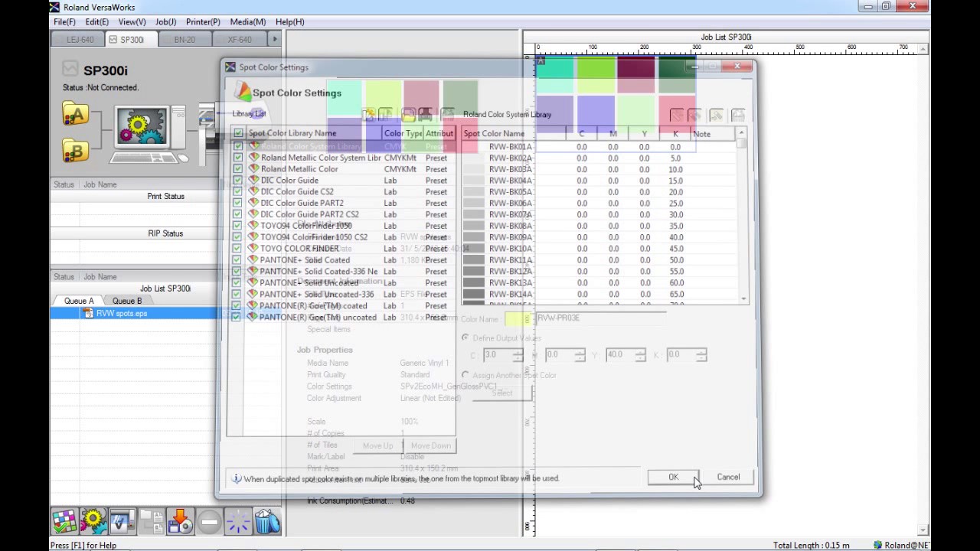Click the RVW-BK10A gray color swatch
The image size is (980, 551).
pyautogui.click(x=473, y=249)
